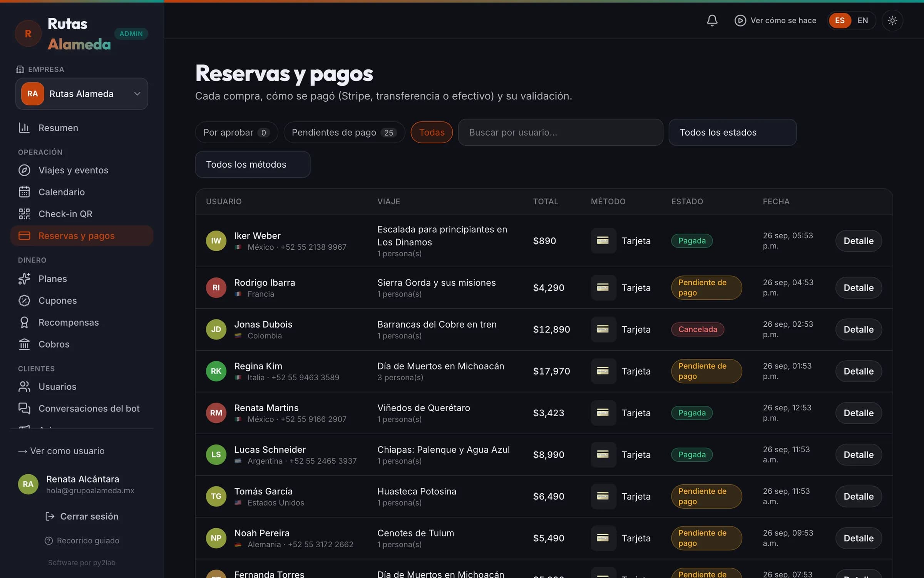This screenshot has width=924, height=578.
Task: Click the Usuarios people icon
Action: (x=24, y=386)
